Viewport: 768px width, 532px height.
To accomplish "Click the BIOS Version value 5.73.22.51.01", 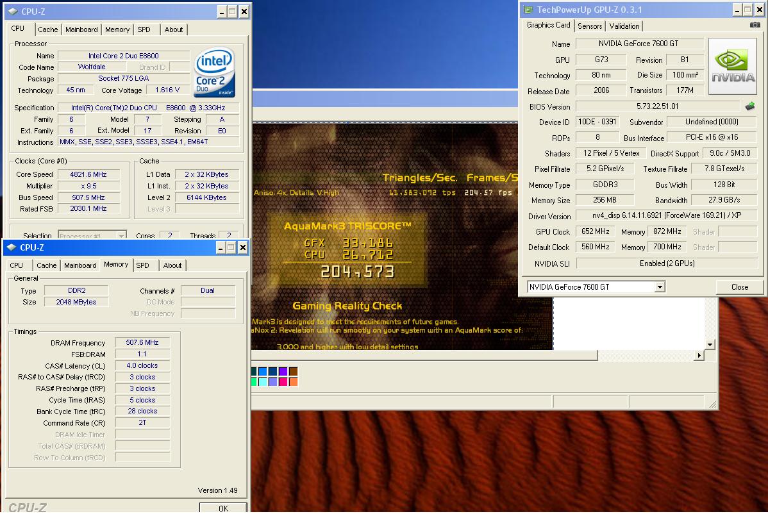I will pyautogui.click(x=657, y=106).
